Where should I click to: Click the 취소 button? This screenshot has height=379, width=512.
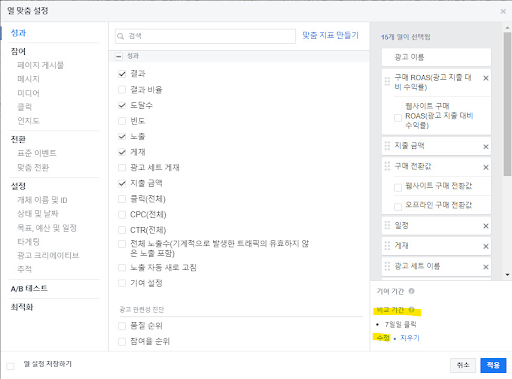[x=463, y=365]
